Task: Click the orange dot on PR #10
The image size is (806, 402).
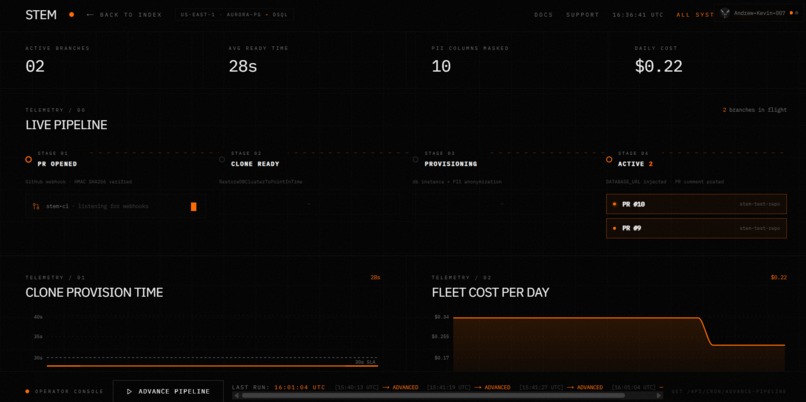Action: (x=614, y=205)
